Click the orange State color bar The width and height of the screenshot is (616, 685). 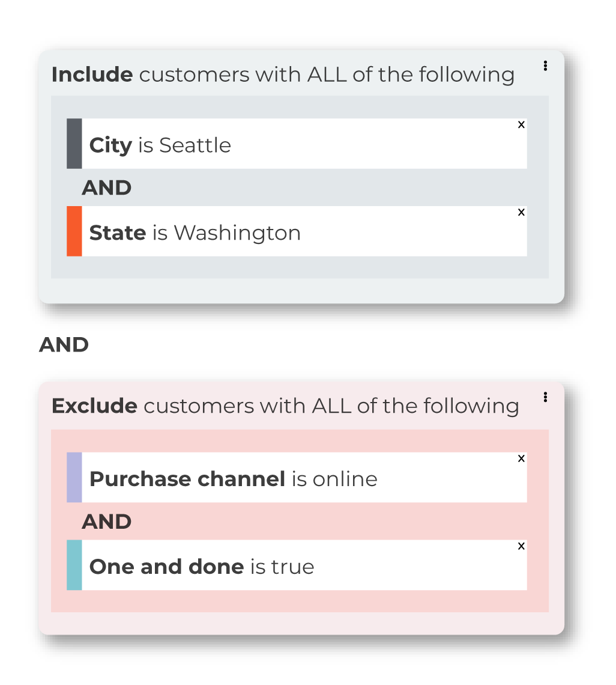pyautogui.click(x=74, y=231)
